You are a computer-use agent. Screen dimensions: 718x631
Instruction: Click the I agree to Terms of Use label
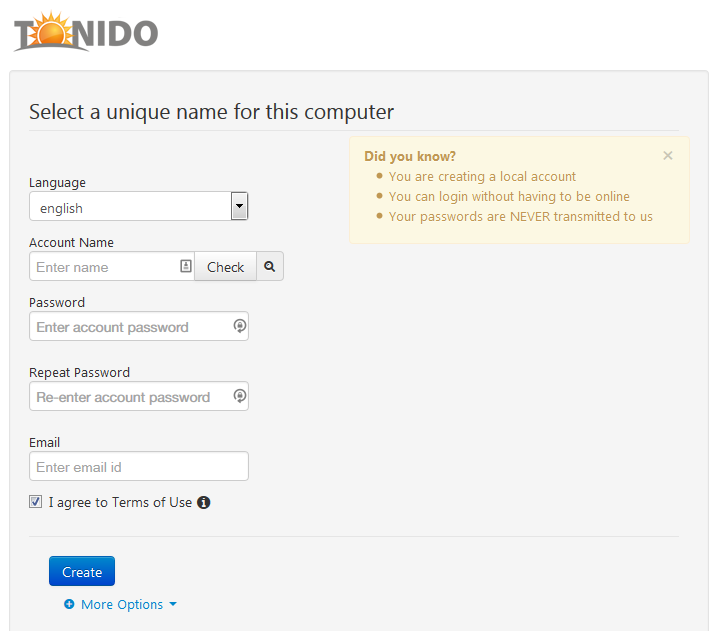pyautogui.click(x=120, y=502)
